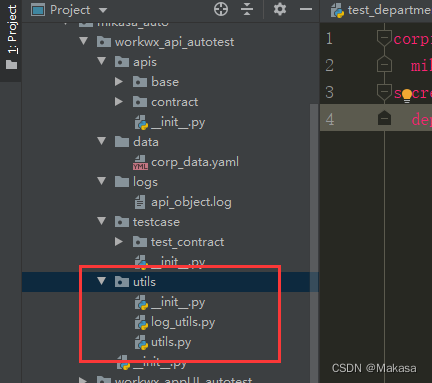The height and width of the screenshot is (383, 432).
Task: Click the yellow intention lightbulb icon
Action: click(x=407, y=96)
